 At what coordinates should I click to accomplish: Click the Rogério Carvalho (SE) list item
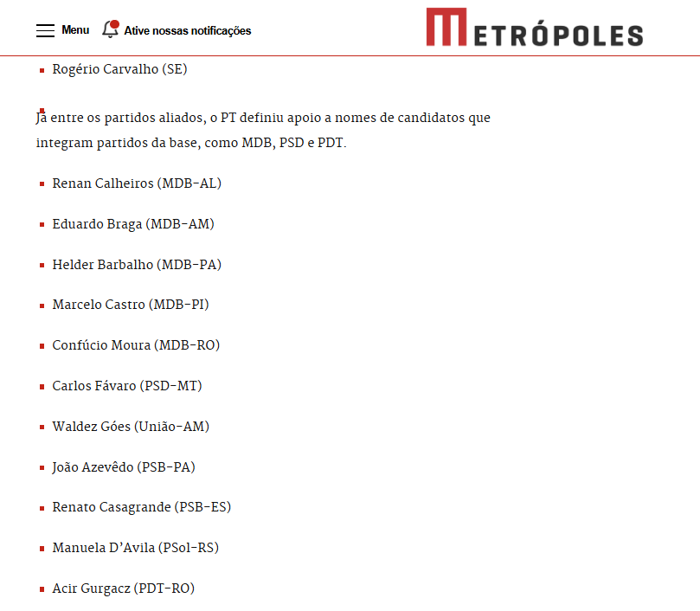(x=119, y=69)
